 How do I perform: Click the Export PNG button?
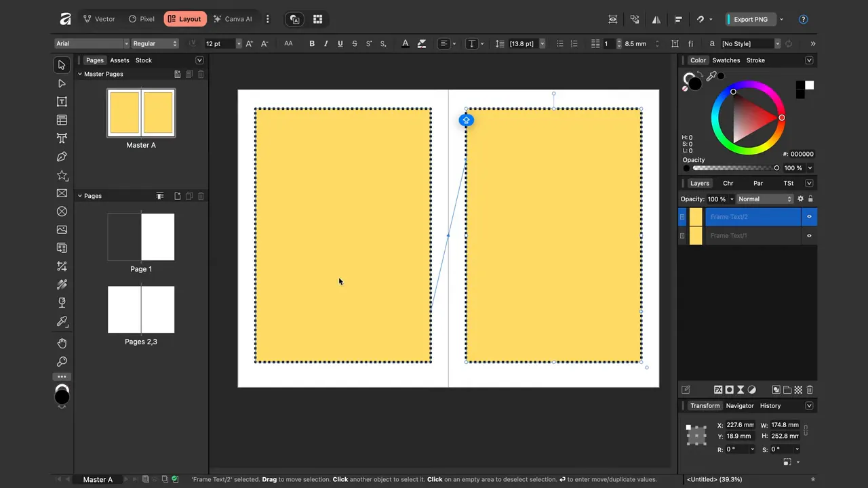750,19
